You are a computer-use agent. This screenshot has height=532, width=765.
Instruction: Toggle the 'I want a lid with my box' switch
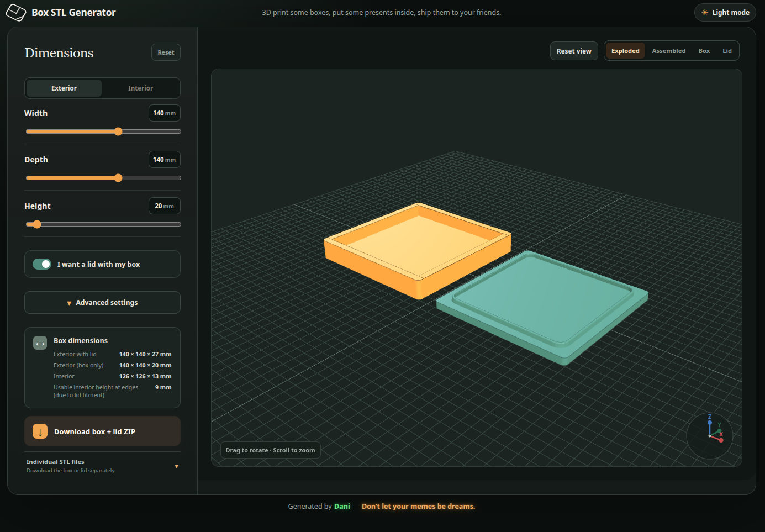(x=42, y=264)
